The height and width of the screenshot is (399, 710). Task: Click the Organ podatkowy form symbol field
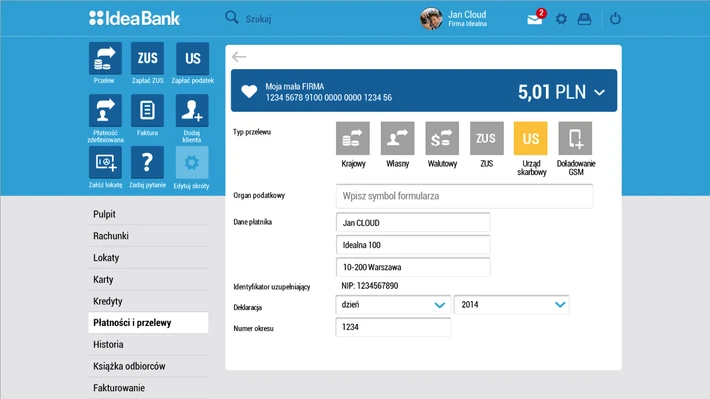coord(464,196)
